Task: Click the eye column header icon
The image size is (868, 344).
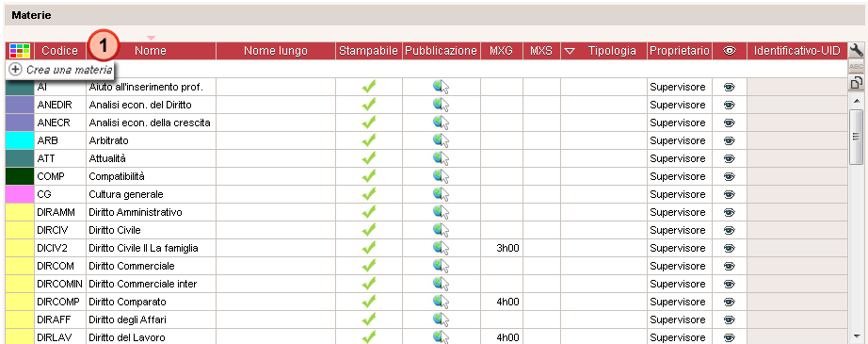Action: (730, 51)
